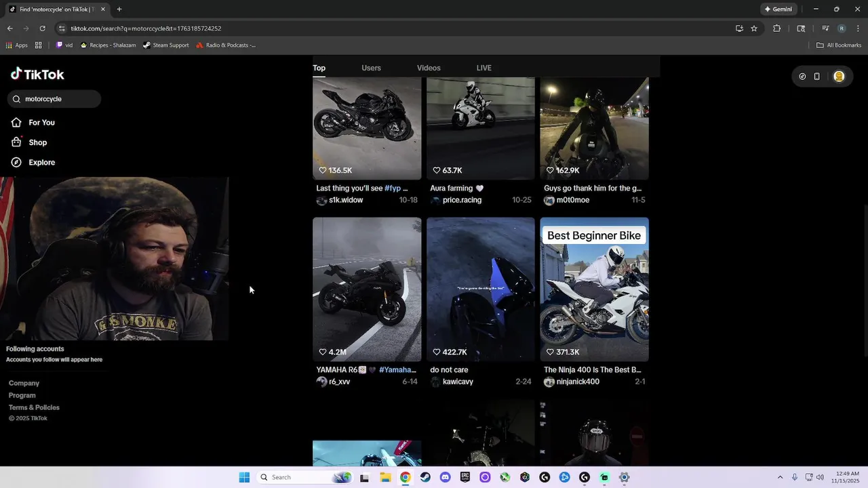Open Epic Games Launcher from the taskbar
This screenshot has width=868, height=488.
pos(465,477)
